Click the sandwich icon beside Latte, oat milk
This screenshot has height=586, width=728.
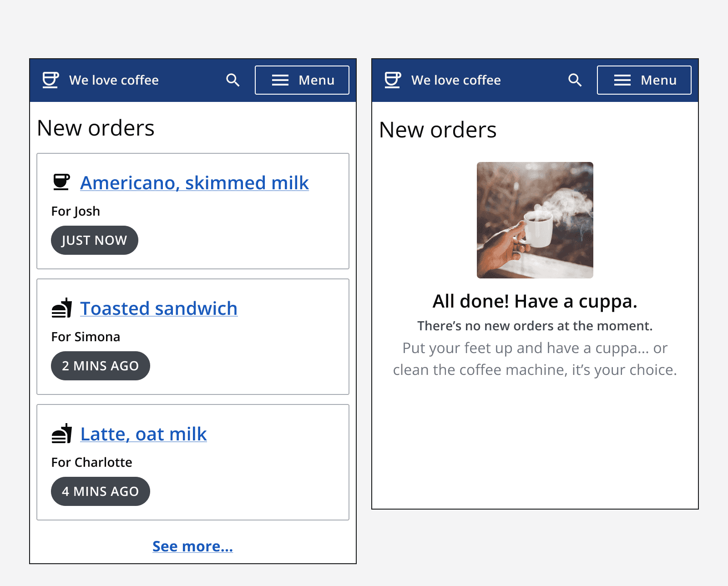coord(63,433)
